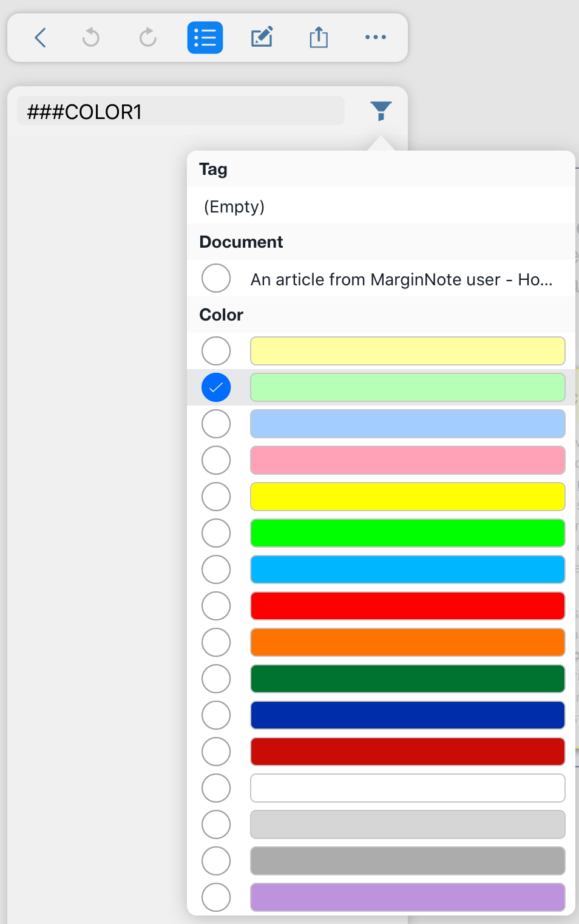The width and height of the screenshot is (579, 924).
Task: Pick the orange color swatch
Action: 408,642
